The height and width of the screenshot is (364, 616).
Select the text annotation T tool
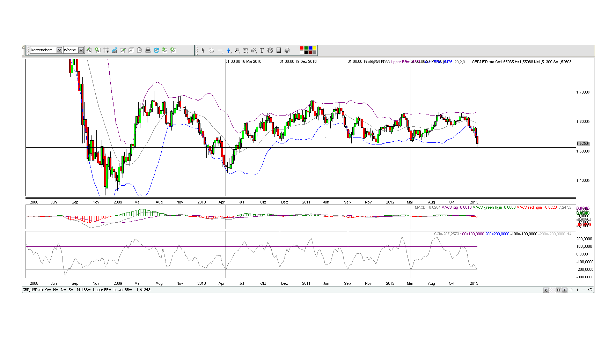coord(262,51)
